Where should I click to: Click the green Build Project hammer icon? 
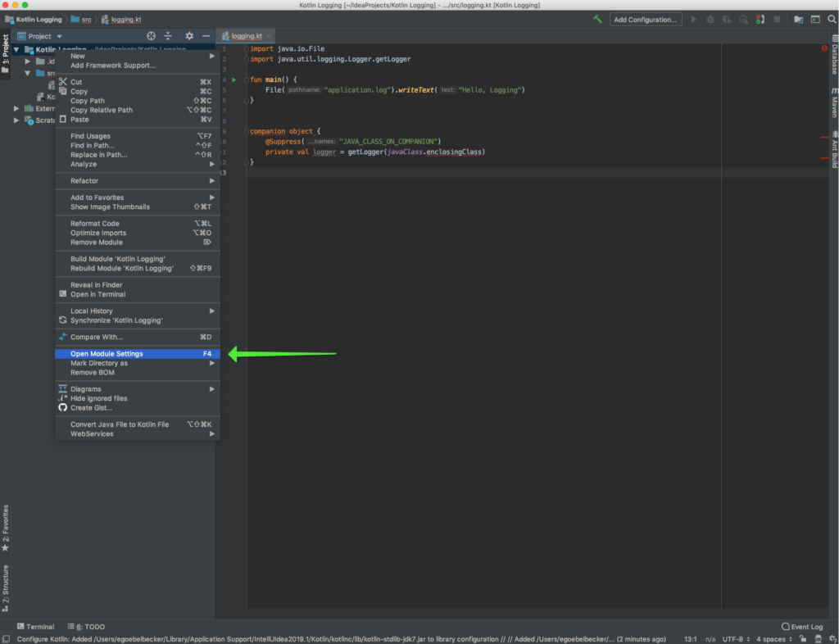[598, 19]
